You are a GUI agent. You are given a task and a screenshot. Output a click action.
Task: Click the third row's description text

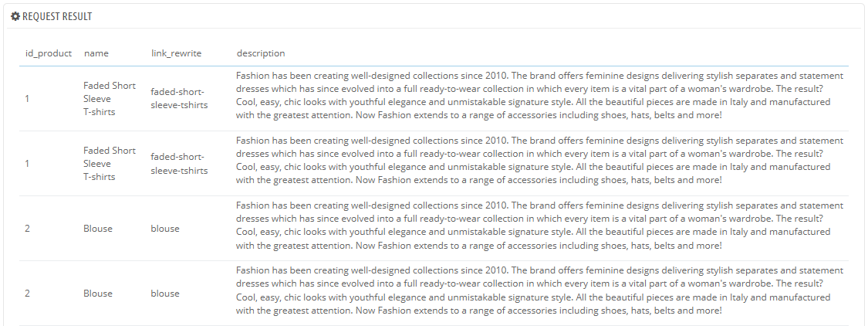tap(539, 226)
